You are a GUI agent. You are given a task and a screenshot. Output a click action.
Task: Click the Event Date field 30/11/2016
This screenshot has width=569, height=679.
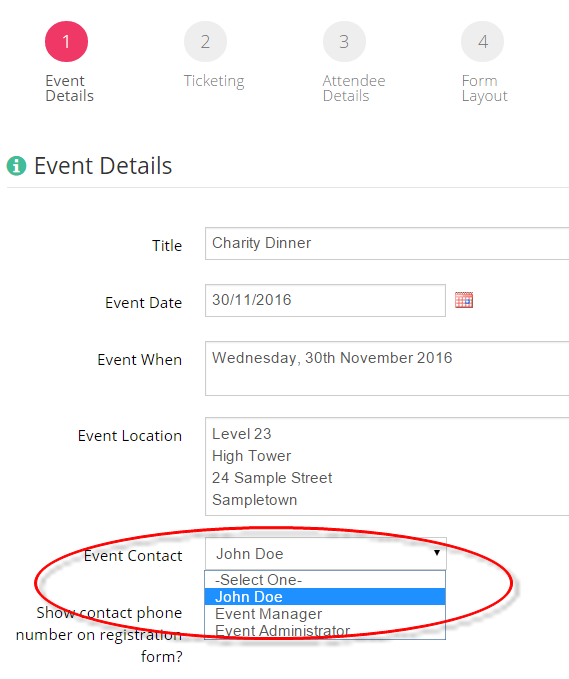(325, 301)
